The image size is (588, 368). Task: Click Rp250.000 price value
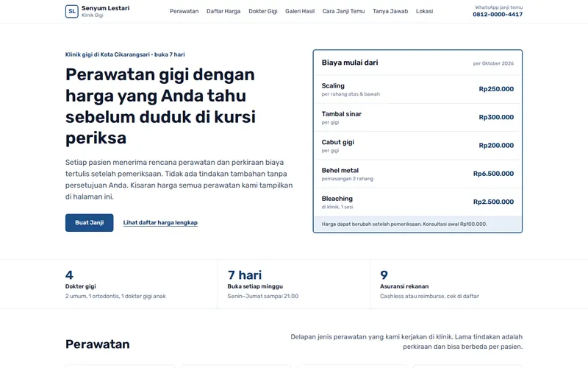(x=496, y=89)
